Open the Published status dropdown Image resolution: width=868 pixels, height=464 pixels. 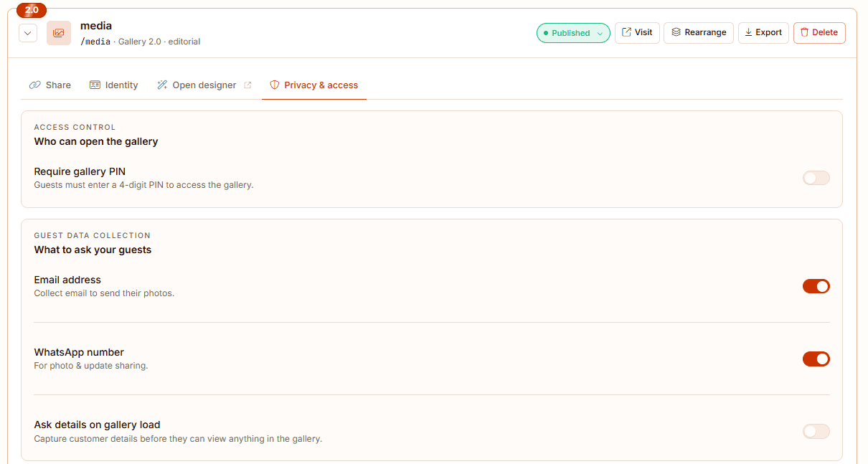(573, 33)
